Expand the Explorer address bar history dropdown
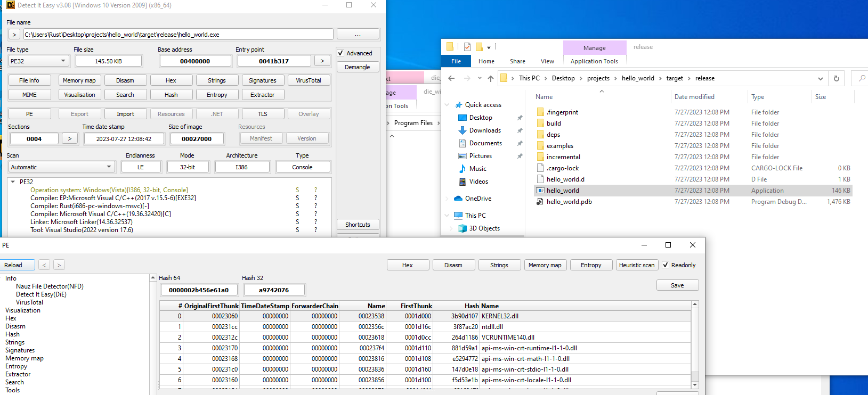Image resolution: width=868 pixels, height=395 pixels. [820, 78]
